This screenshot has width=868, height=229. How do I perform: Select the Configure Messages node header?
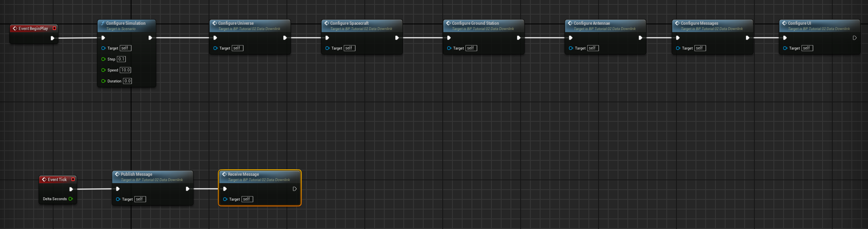[x=699, y=23]
